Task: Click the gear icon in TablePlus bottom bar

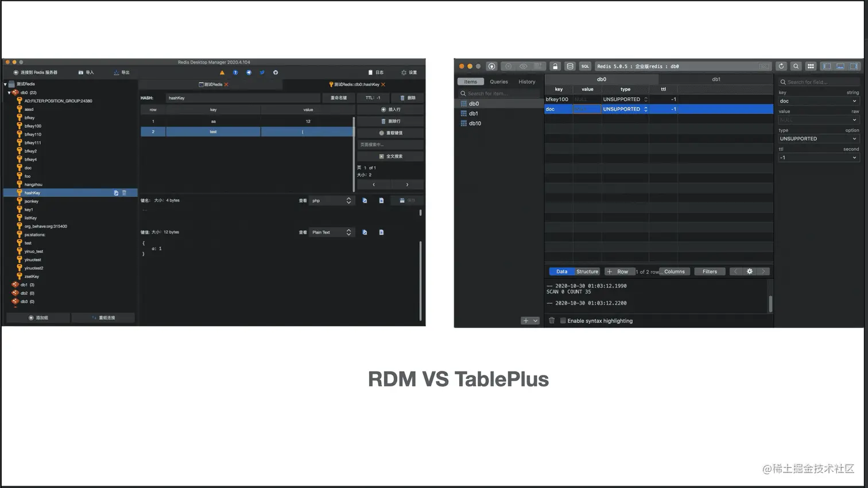Action: [749, 272]
